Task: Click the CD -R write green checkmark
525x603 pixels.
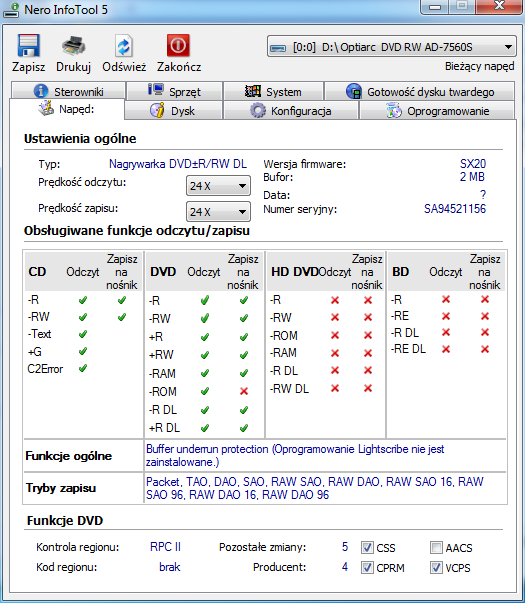Action: (x=122, y=300)
